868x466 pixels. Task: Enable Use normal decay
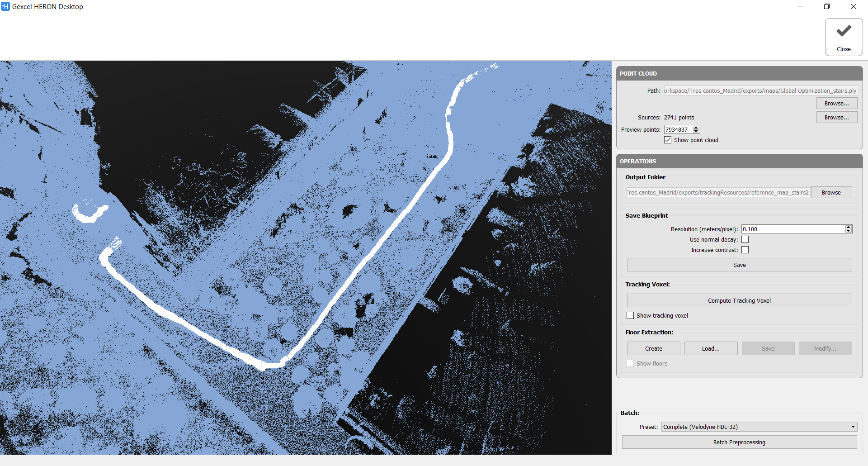pyautogui.click(x=745, y=239)
